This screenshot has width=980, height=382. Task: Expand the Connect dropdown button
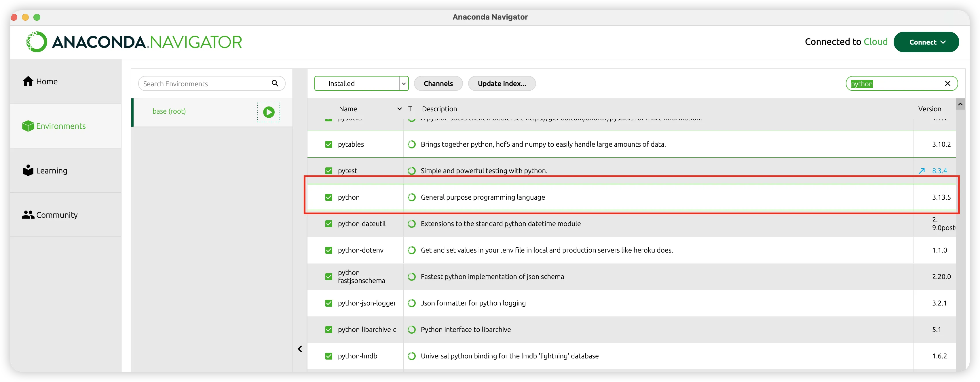click(926, 42)
